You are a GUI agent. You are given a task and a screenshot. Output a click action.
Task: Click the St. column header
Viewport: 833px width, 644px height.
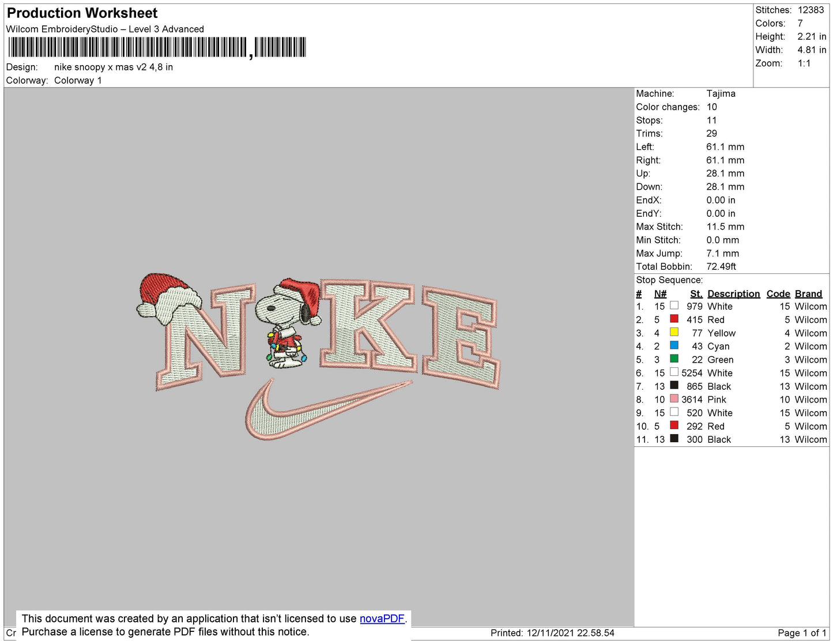click(x=696, y=293)
